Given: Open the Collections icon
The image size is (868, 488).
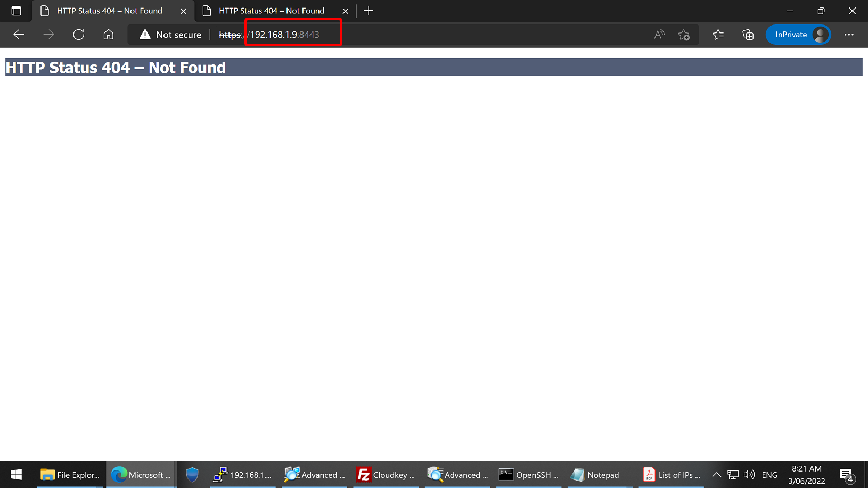Looking at the screenshot, I should coord(748,35).
